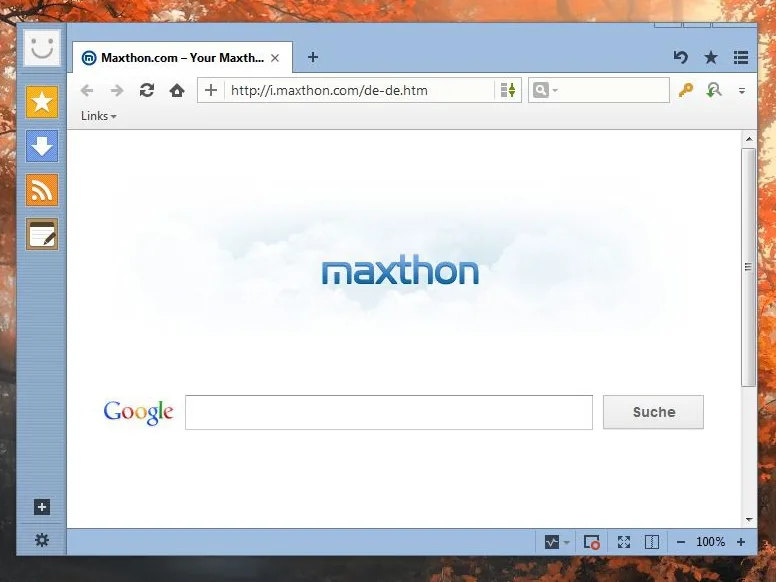Toggle split screen view icon

[x=652, y=542]
